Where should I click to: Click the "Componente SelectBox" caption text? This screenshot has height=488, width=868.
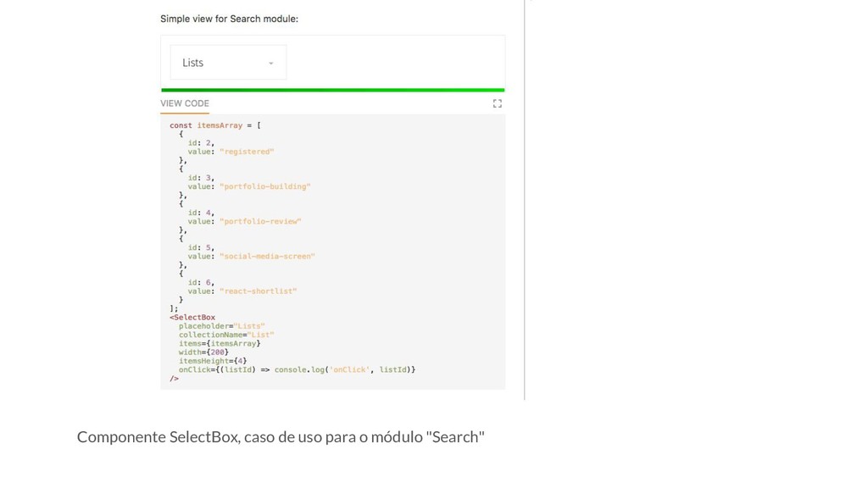point(281,437)
